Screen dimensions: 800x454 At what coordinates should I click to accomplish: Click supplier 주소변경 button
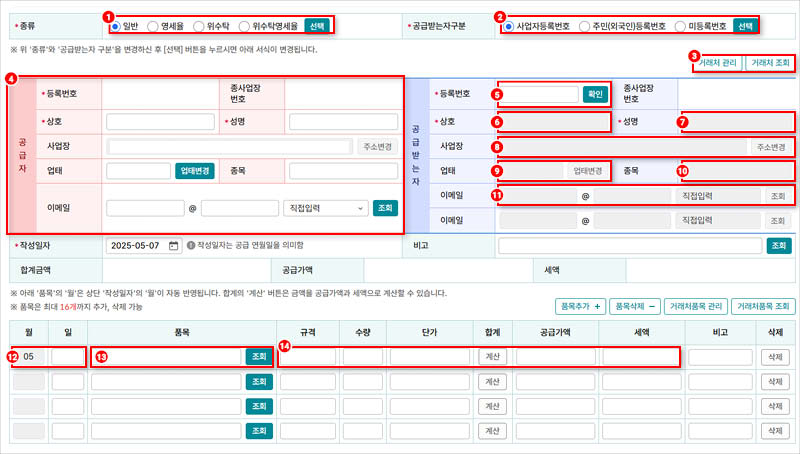click(378, 147)
